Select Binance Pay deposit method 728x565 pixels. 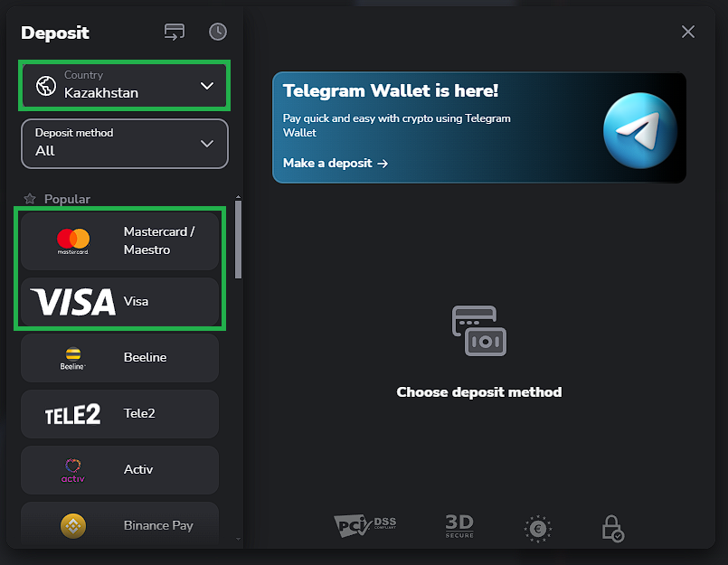(x=119, y=525)
